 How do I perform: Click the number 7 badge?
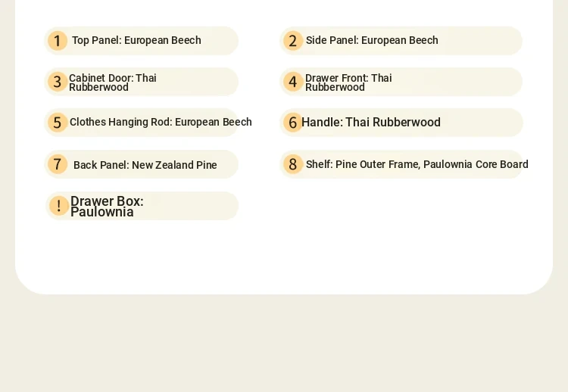(x=58, y=164)
